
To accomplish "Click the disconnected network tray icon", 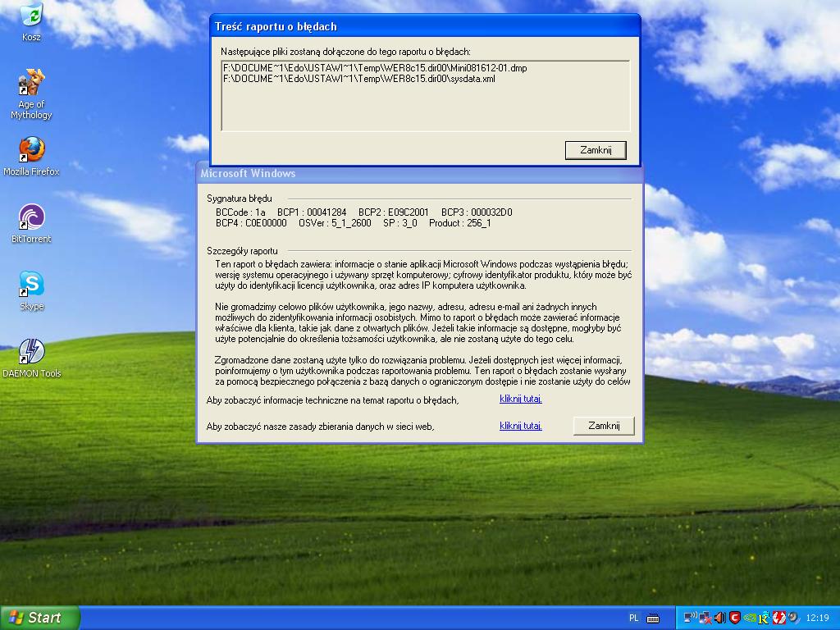I will tap(705, 618).
